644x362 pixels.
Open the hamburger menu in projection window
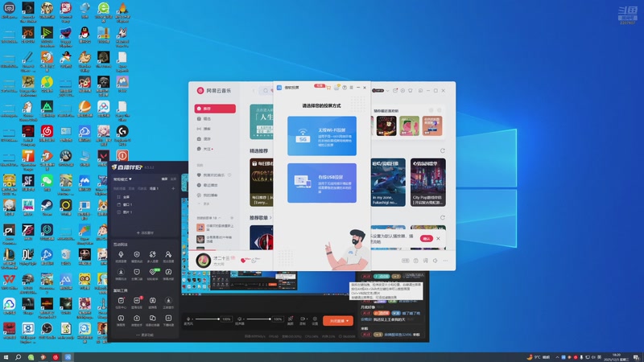pos(351,88)
